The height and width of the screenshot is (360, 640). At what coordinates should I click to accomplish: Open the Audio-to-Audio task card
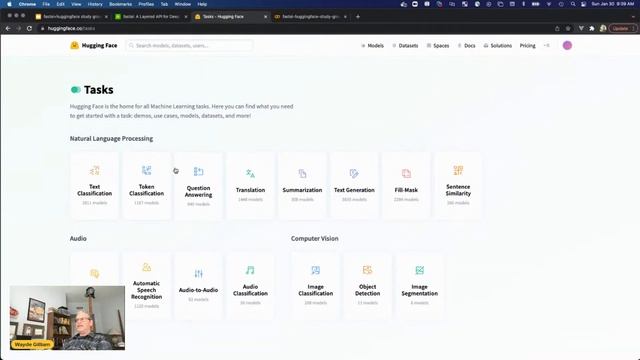coord(198,286)
